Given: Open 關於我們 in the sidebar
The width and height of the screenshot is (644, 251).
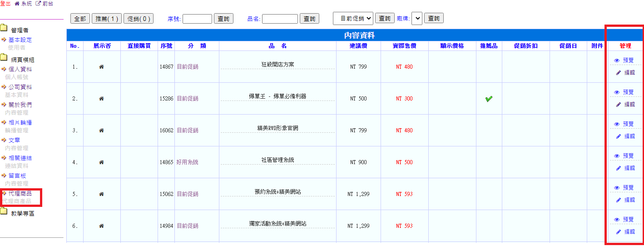Looking at the screenshot, I should [x=20, y=105].
